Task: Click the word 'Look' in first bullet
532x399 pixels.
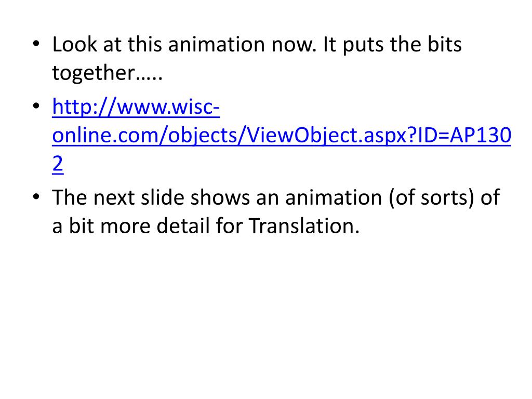Action: (75, 45)
